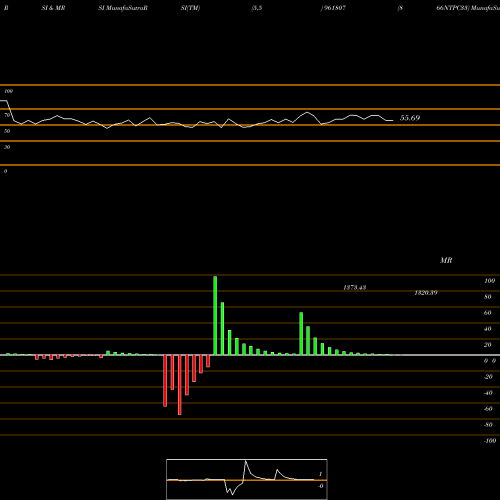Click the MR axis label 80
The image size is (500, 500).
point(488,297)
